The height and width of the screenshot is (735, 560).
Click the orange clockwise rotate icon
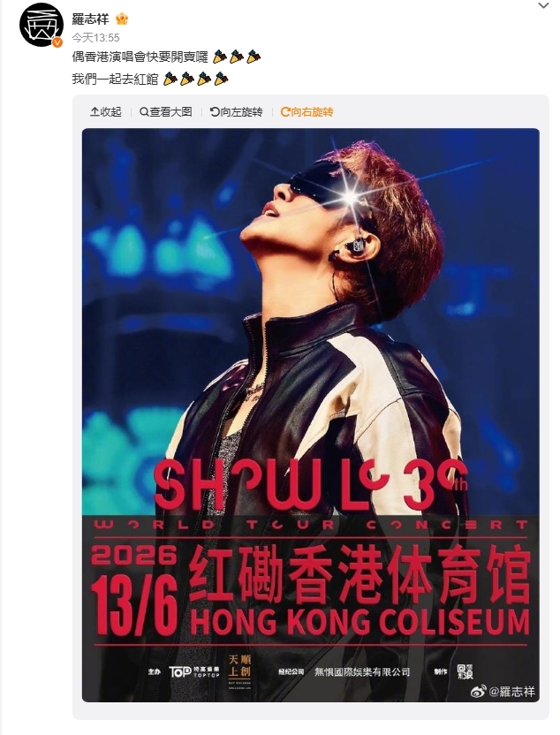285,112
